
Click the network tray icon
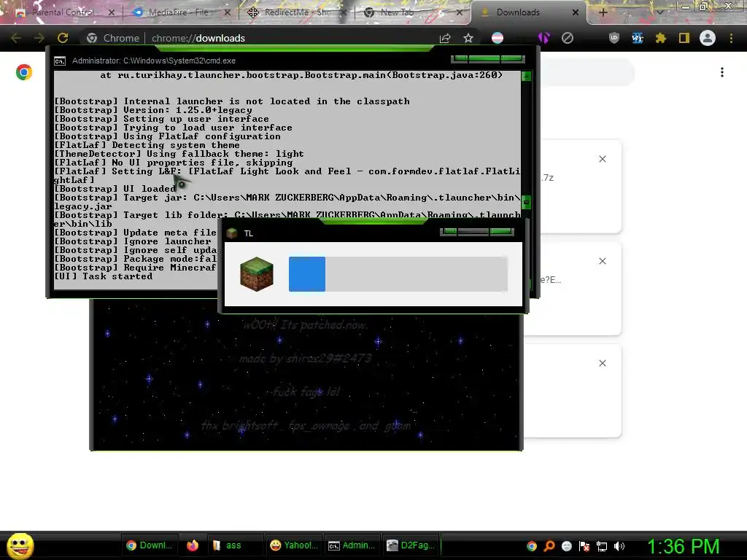click(x=602, y=546)
